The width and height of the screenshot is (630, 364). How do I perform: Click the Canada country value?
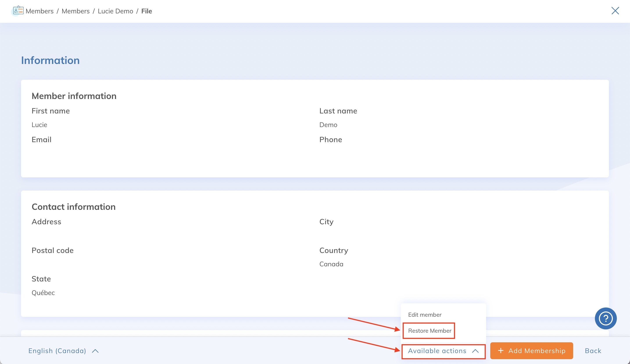coord(331,264)
